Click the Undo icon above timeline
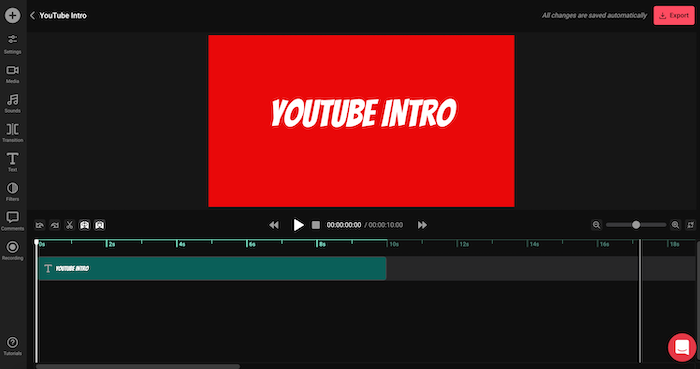Screen dimensions: 700x369 tap(40, 225)
